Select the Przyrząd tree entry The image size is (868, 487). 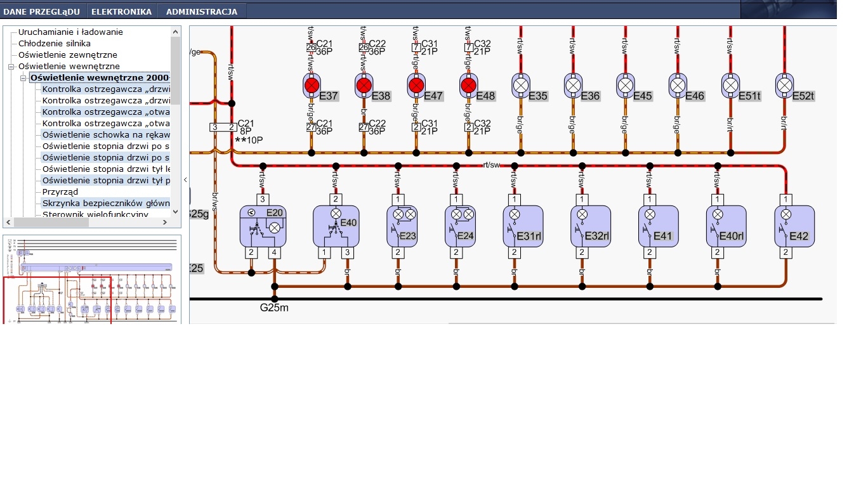pyautogui.click(x=60, y=192)
